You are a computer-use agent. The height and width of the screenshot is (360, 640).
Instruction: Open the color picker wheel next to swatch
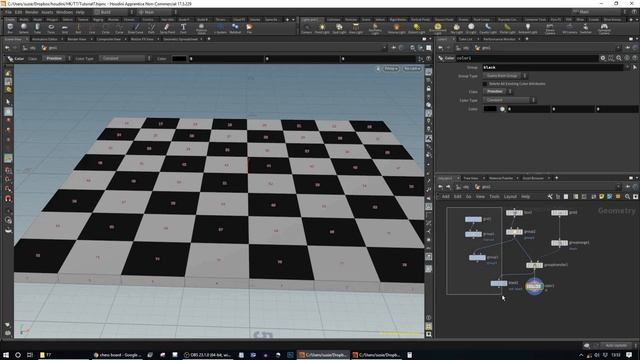[x=502, y=109]
